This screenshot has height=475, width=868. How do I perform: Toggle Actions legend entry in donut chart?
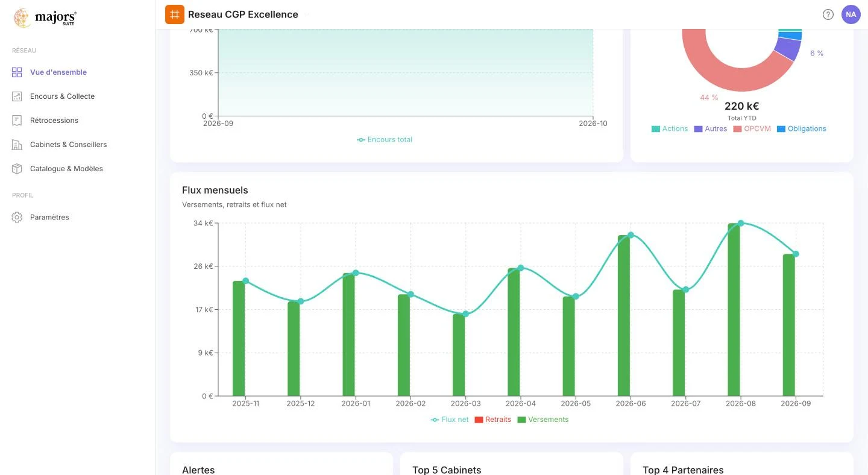coord(670,129)
